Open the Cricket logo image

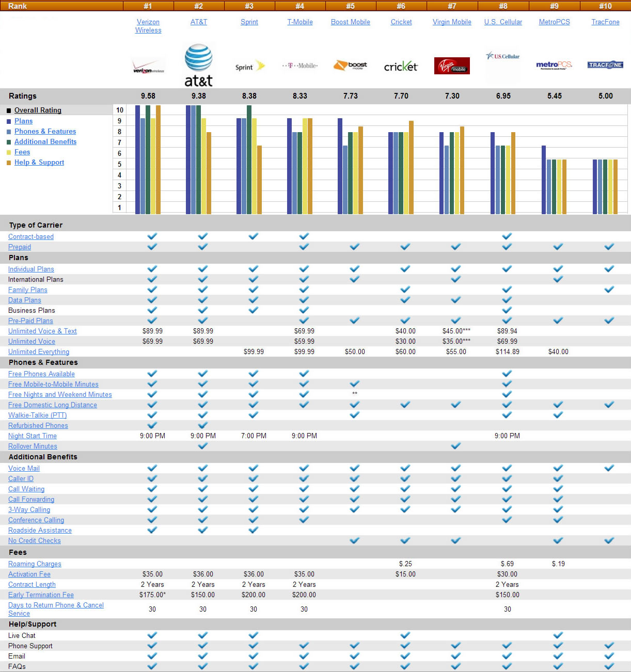coord(401,67)
